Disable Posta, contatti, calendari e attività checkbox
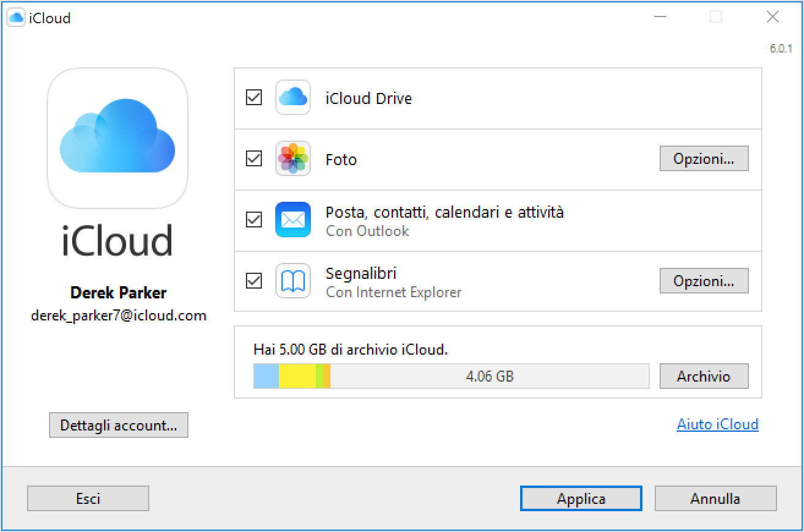 point(254,220)
